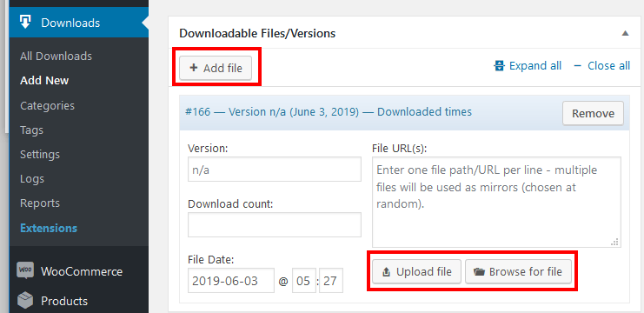Toggle the #166 version header row

371,112
